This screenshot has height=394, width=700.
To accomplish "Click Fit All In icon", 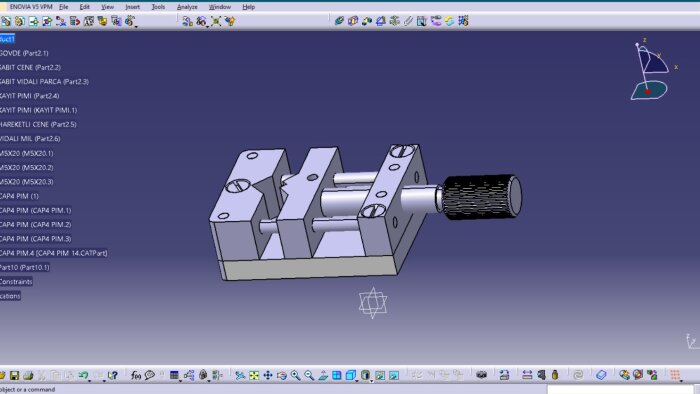I will coord(254,375).
